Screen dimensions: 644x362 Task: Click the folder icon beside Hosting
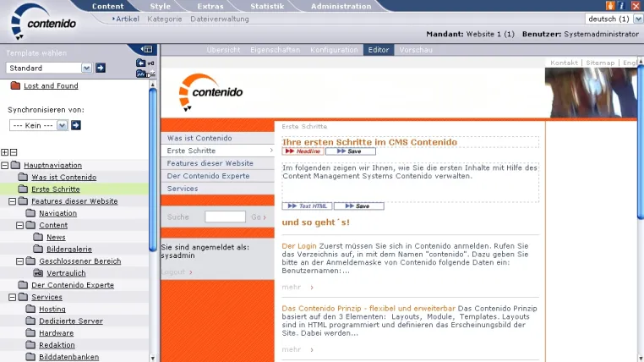(30, 309)
